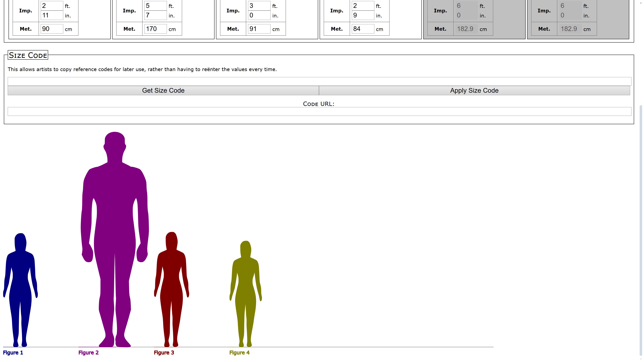Screen dimensions: 644x362
Task: Click the 91 cm metric field
Action: click(x=259, y=29)
